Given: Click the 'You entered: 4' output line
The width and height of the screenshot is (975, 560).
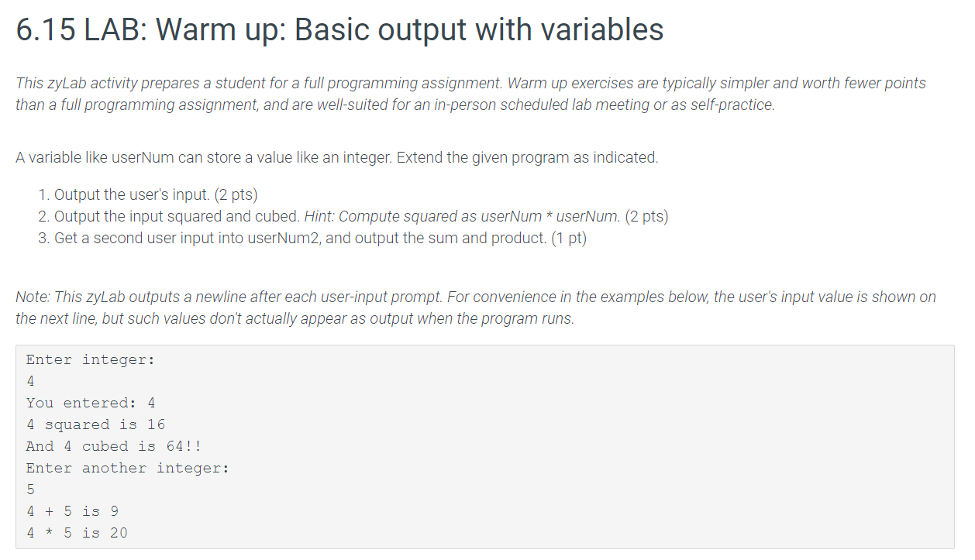Looking at the screenshot, I should tap(91, 403).
